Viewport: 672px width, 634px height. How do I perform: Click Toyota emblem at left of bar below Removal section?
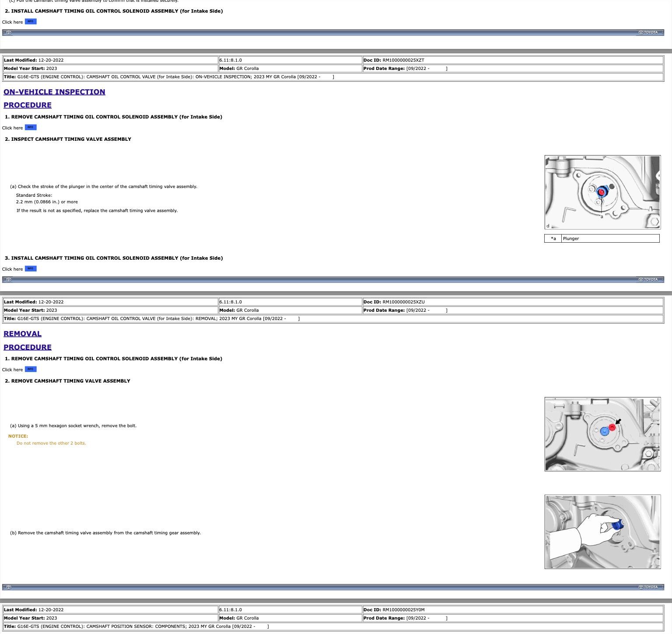[x=8, y=587]
